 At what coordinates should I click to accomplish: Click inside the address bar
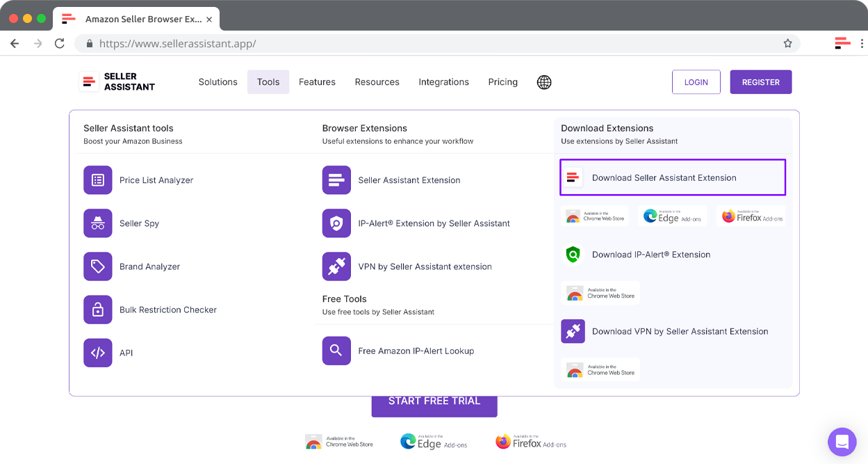tap(278, 42)
